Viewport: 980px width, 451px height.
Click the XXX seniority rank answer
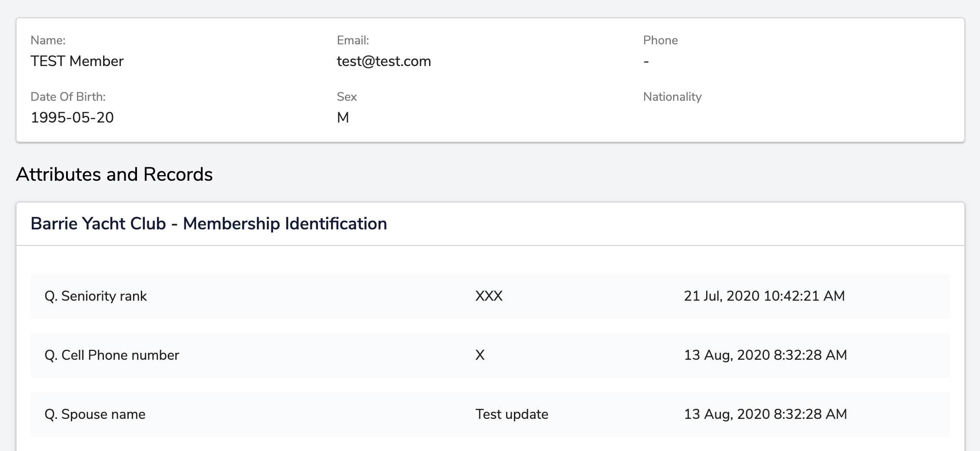coord(489,296)
